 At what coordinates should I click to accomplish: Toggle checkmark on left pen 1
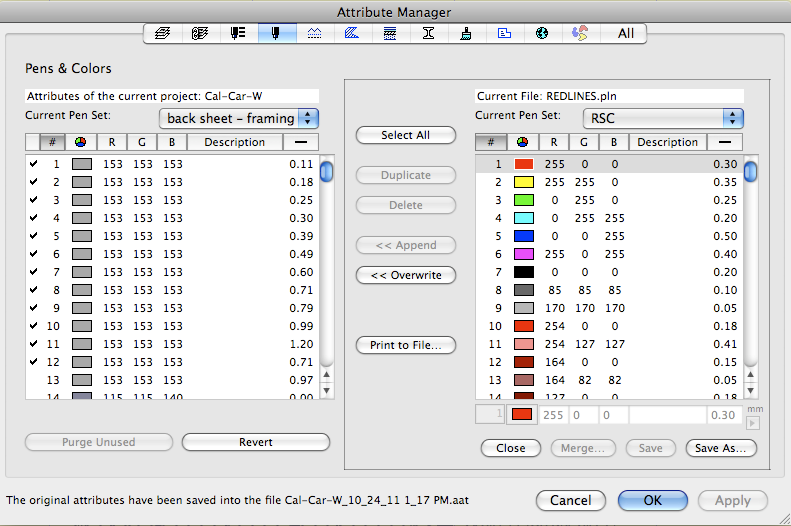(x=33, y=164)
